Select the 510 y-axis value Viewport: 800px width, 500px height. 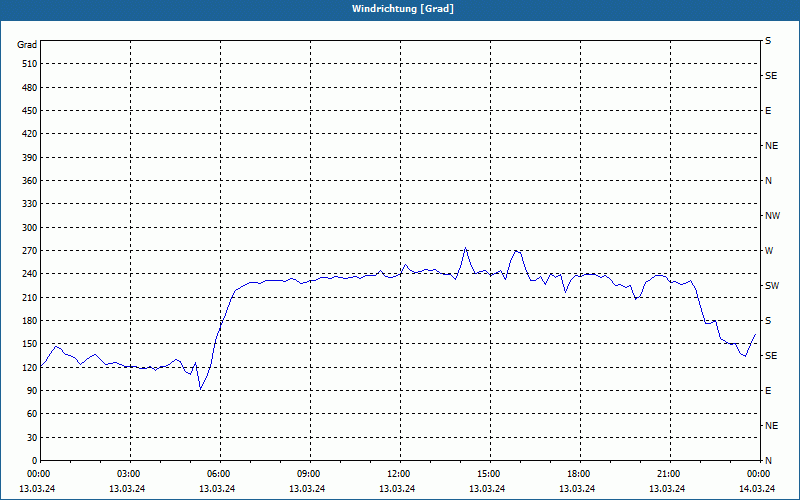30,64
